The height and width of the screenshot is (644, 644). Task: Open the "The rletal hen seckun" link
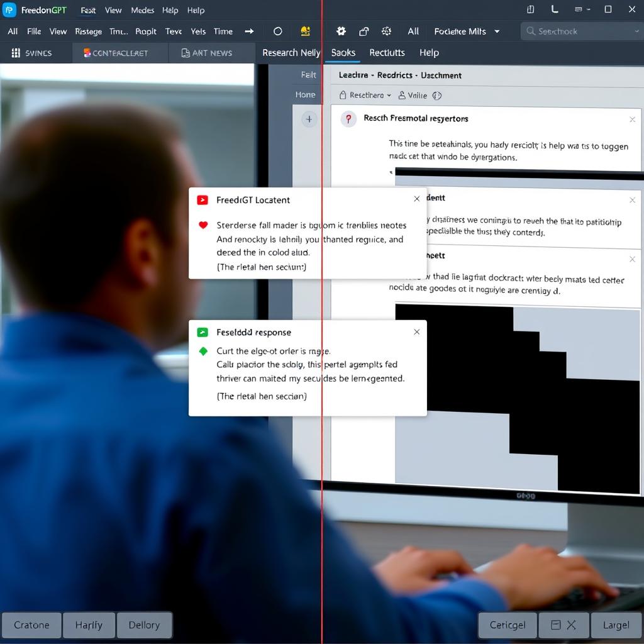click(261, 267)
